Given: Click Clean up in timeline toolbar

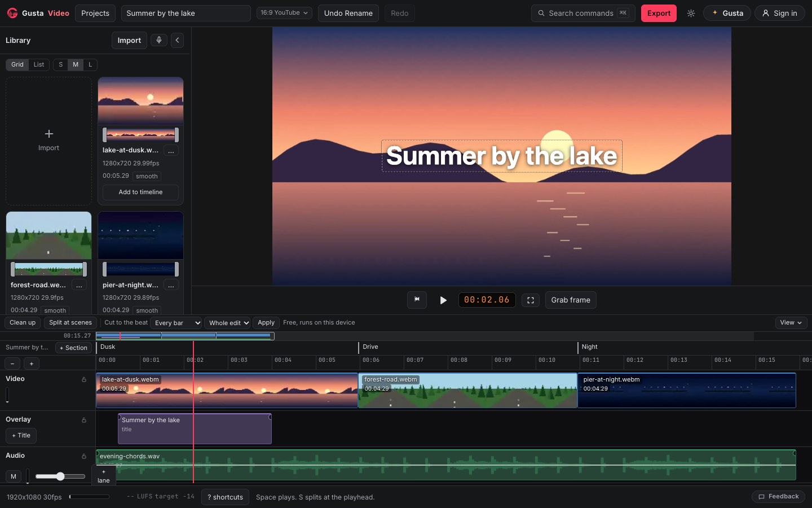Looking at the screenshot, I should (23, 323).
